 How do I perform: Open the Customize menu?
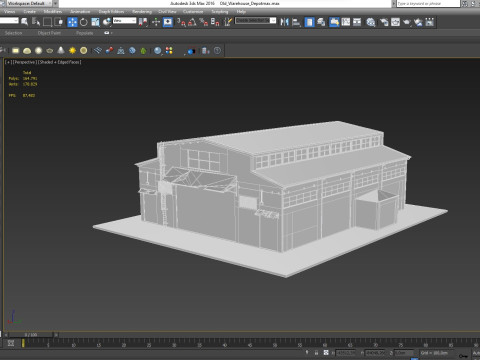pyautogui.click(x=193, y=12)
